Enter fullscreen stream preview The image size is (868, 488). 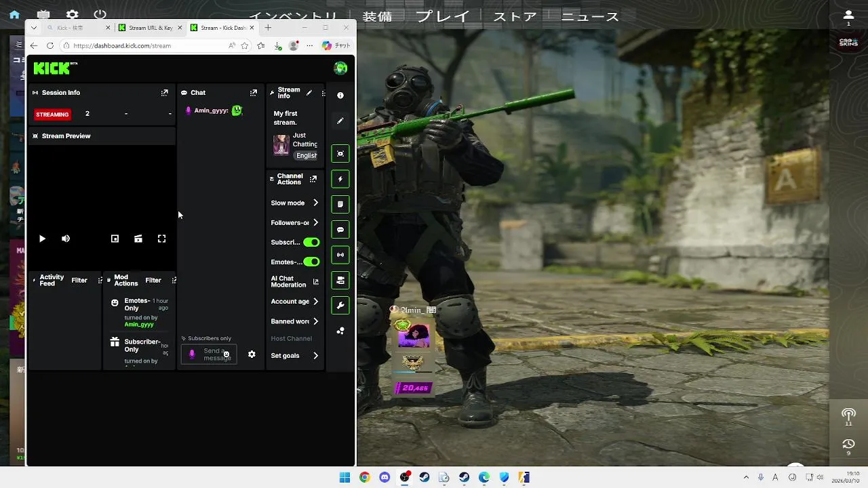point(161,239)
